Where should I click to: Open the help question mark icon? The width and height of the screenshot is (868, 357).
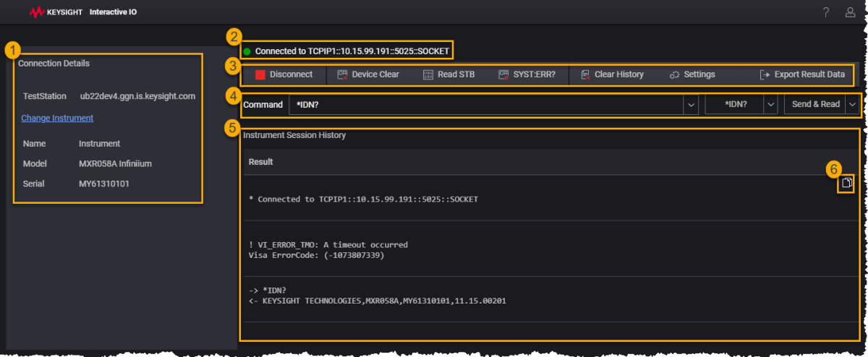coord(826,12)
